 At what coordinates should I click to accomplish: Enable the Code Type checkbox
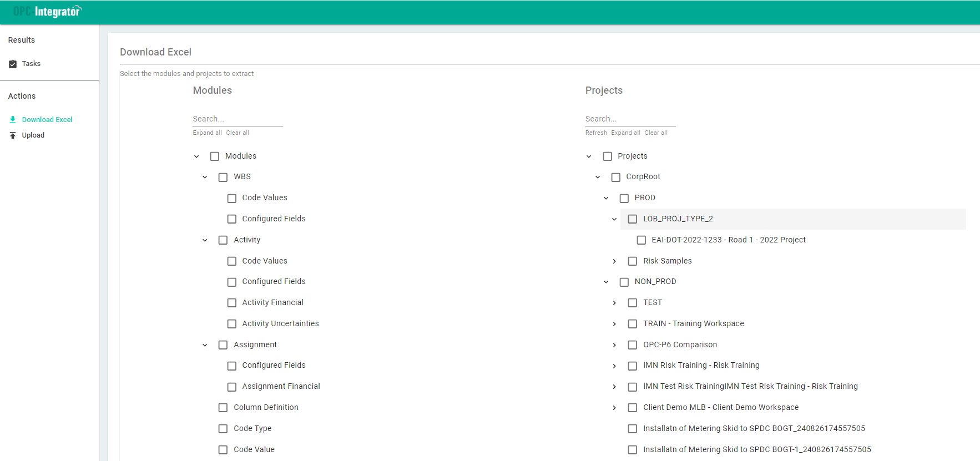[x=223, y=429]
